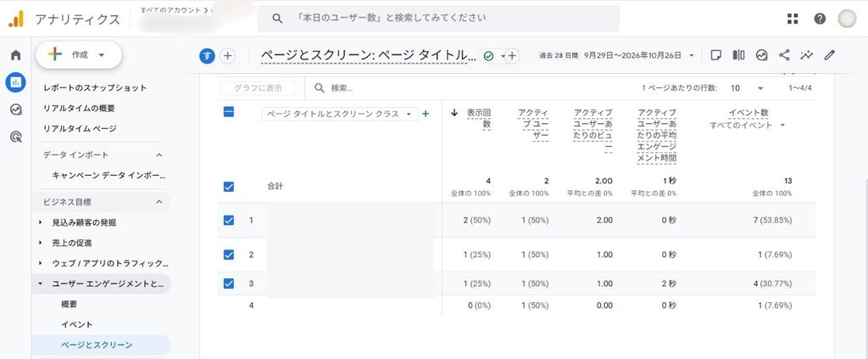Sort by 平均エンゲージメント時間 column header

pos(657,135)
